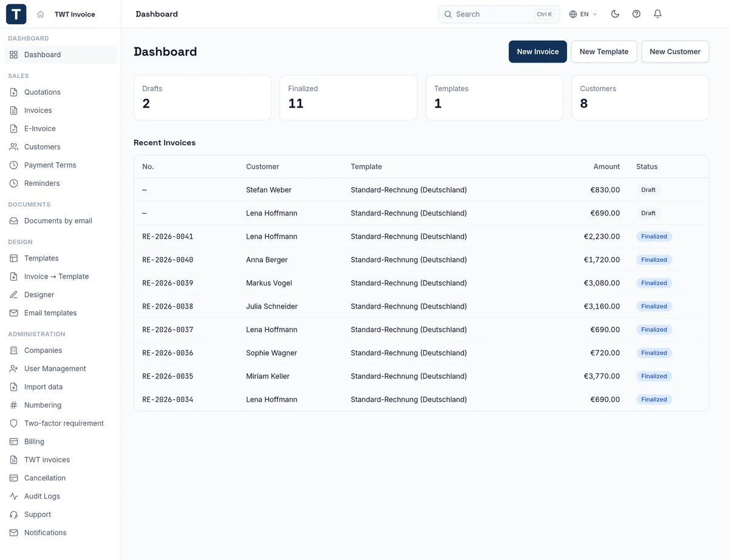Click invoice RE-2026-0041
The image size is (729, 560).
click(x=168, y=236)
